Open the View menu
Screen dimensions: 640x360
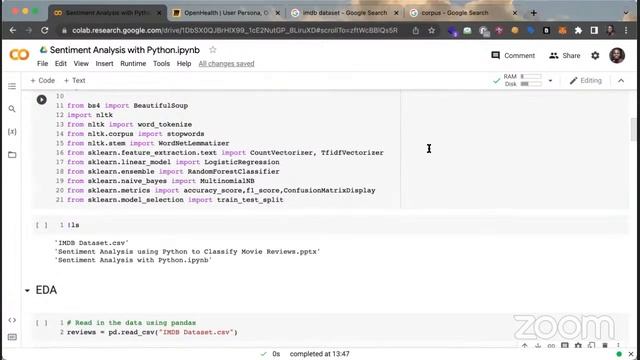81,64
